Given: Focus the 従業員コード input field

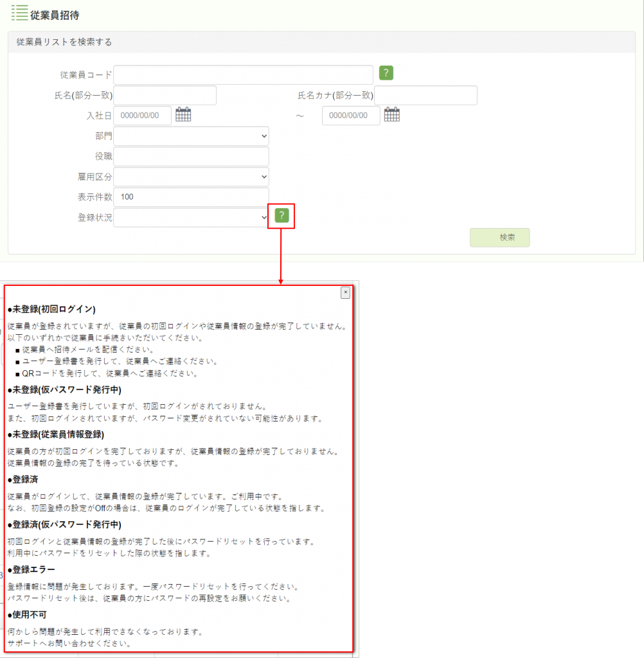Looking at the screenshot, I should [x=243, y=75].
